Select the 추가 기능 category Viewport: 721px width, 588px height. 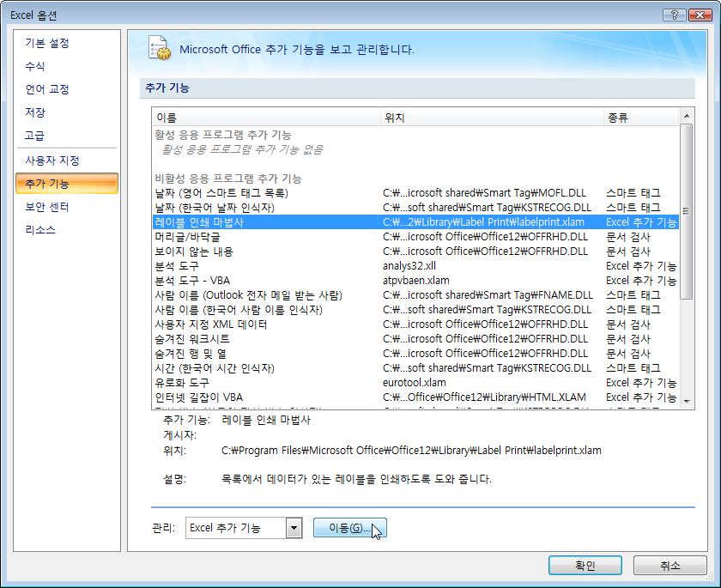(67, 184)
